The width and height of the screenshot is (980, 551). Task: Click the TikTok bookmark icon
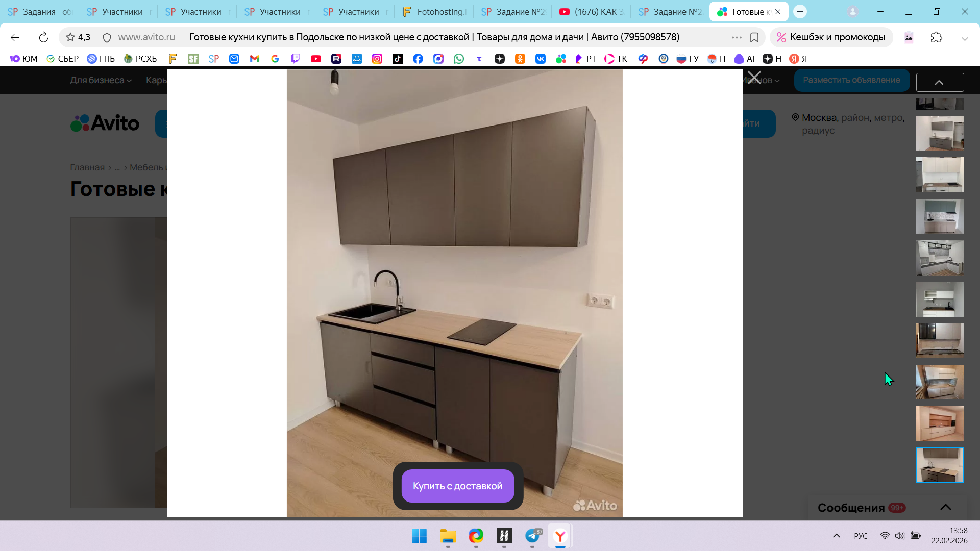click(x=398, y=59)
